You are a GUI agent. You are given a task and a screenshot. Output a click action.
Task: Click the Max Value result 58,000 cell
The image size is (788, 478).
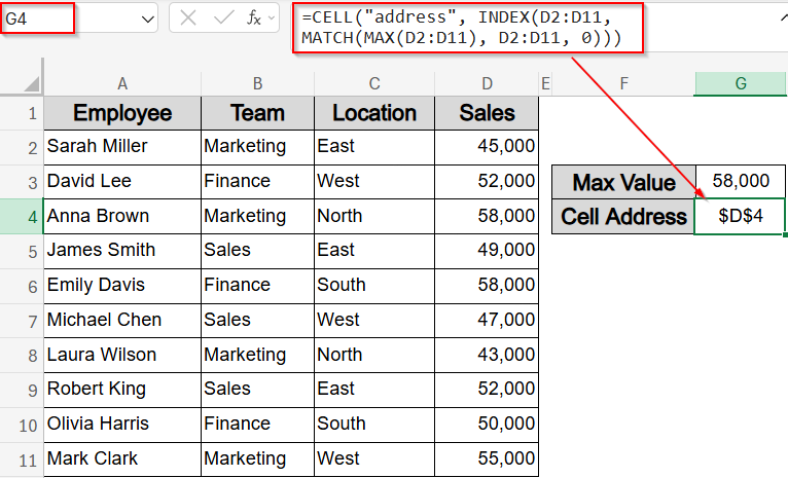tap(740, 181)
